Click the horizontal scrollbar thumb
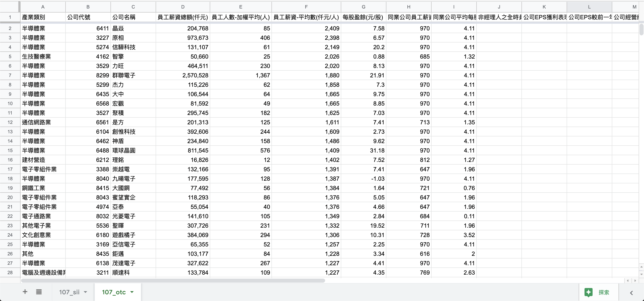The height and width of the screenshot is (301, 644). tap(173, 280)
